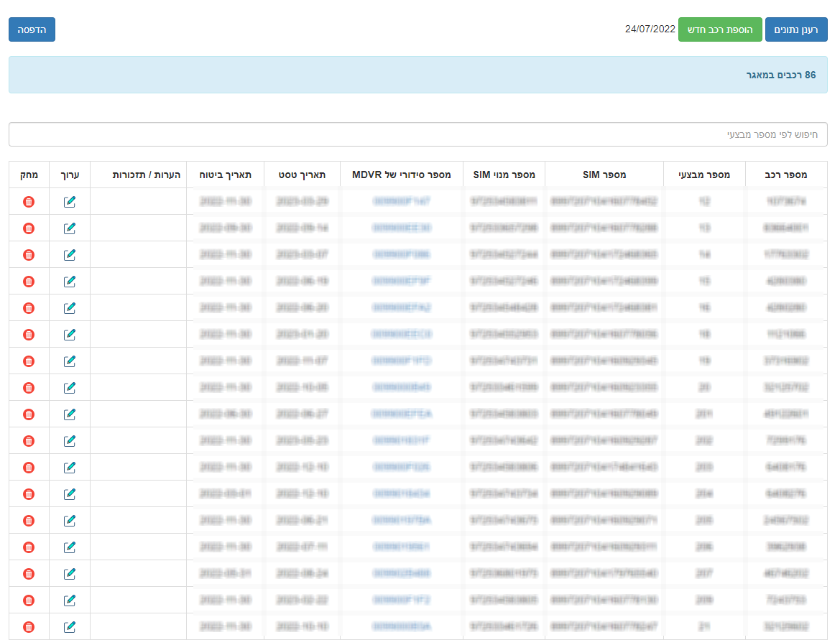This screenshot has height=640, width=840.
Task: Click the edit pencil icon in the first table row
Action: pyautogui.click(x=70, y=202)
